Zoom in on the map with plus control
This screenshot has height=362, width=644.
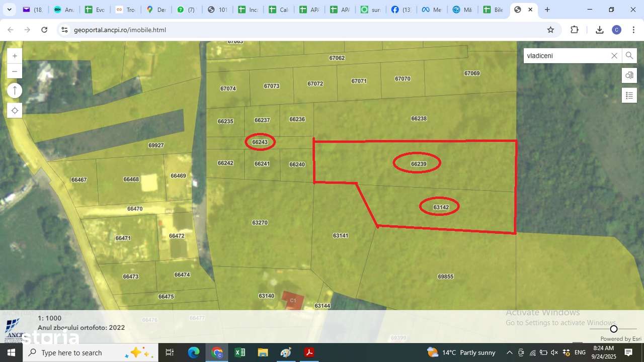(x=14, y=55)
